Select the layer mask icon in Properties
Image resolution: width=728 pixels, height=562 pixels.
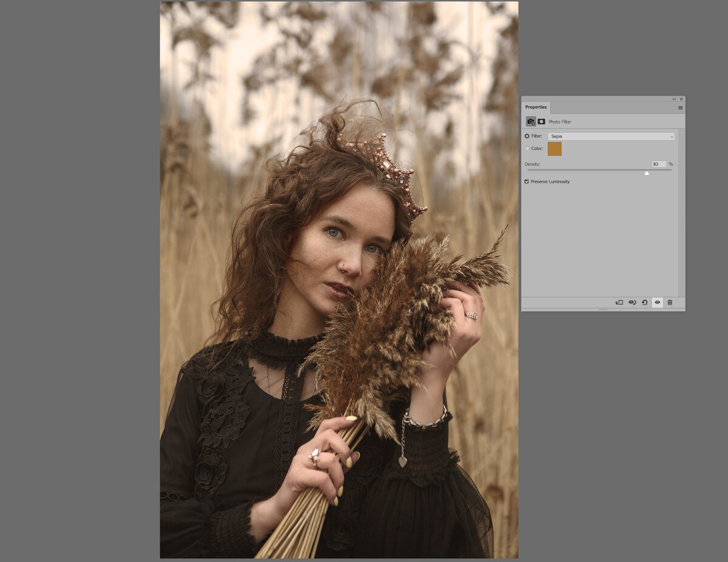pos(541,121)
